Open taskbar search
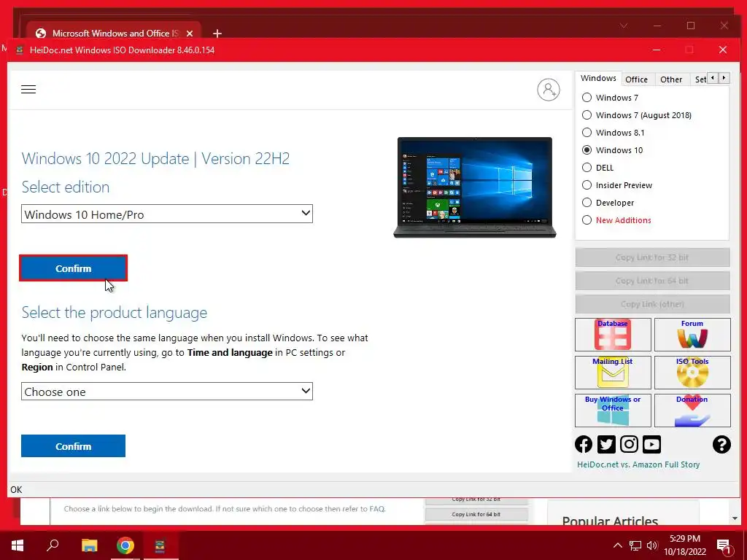Viewport: 747px width, 560px height. click(x=53, y=545)
